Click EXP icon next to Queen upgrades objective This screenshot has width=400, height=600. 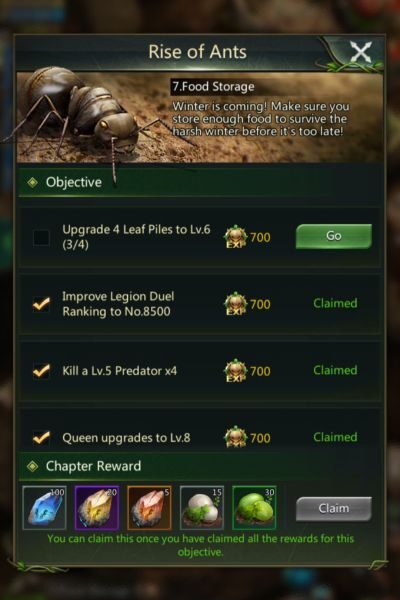[x=235, y=437]
